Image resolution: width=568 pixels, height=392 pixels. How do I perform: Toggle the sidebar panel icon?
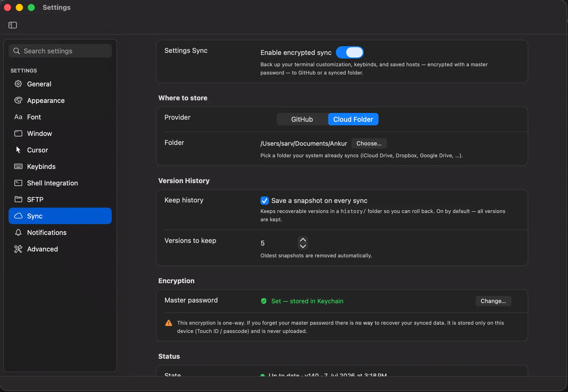(13, 25)
